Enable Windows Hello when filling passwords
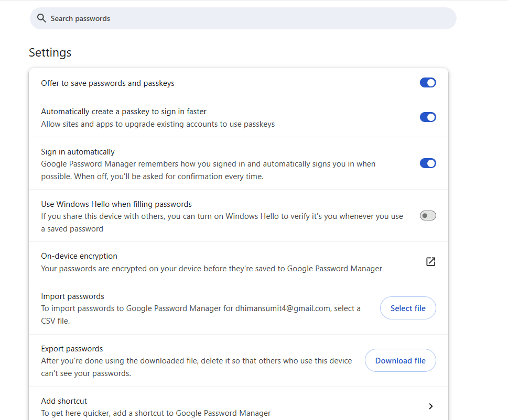The image size is (508, 420). [x=428, y=216]
